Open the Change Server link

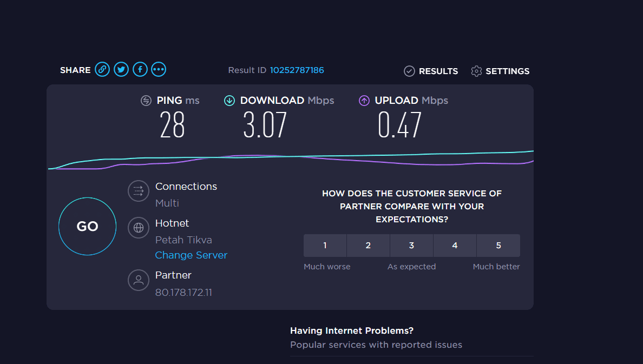[191, 255]
